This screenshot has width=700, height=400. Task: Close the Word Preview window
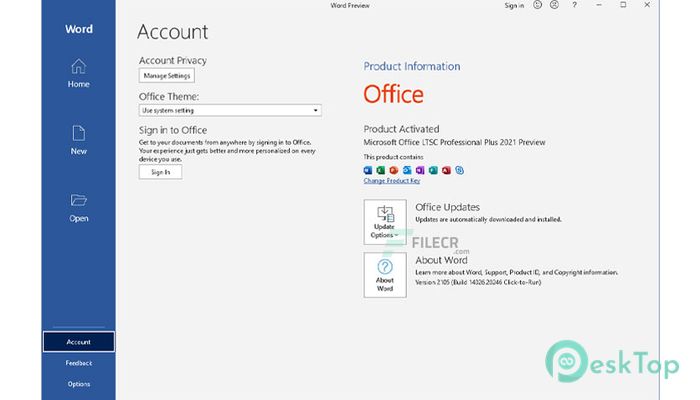647,5
